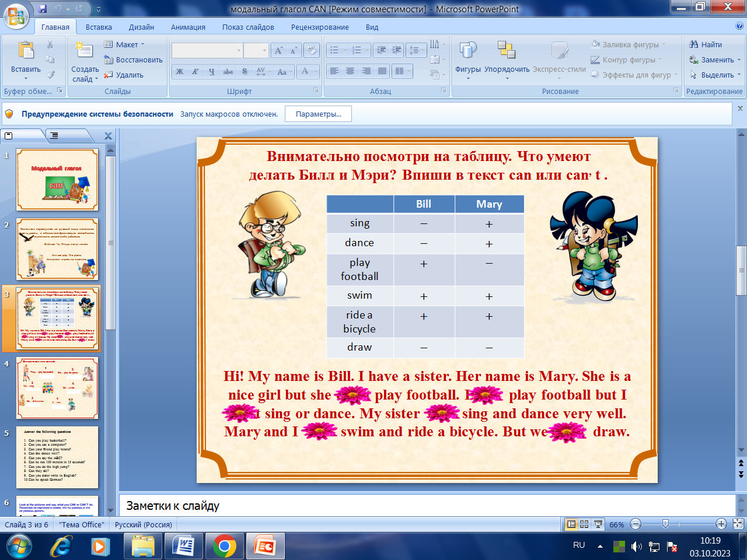Image resolution: width=747 pixels, height=560 pixels.
Task: Toggle Italic (К) formatting
Action: 196,72
